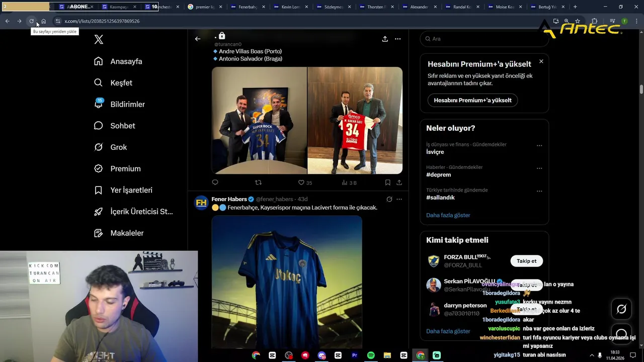Screen dimensions: 644x362
Task: Open Spotify from taskbar
Action: [x=371, y=355]
